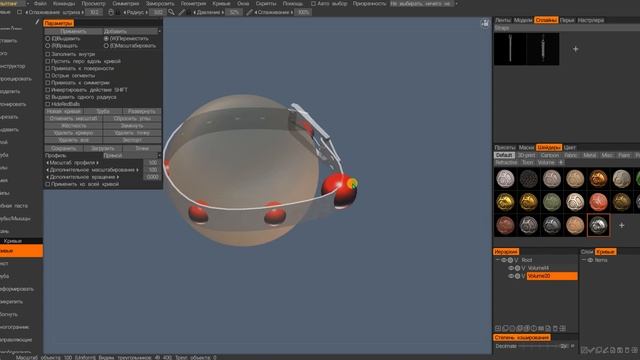Viewport: 640px width, 360px height.
Task: Collapse the Root tree node
Action: [x=498, y=260]
